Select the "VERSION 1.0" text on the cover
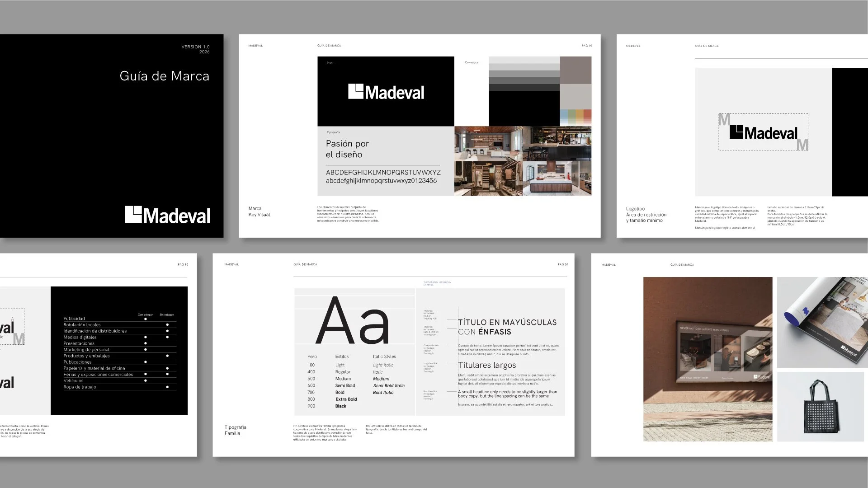The image size is (868, 488). [195, 47]
